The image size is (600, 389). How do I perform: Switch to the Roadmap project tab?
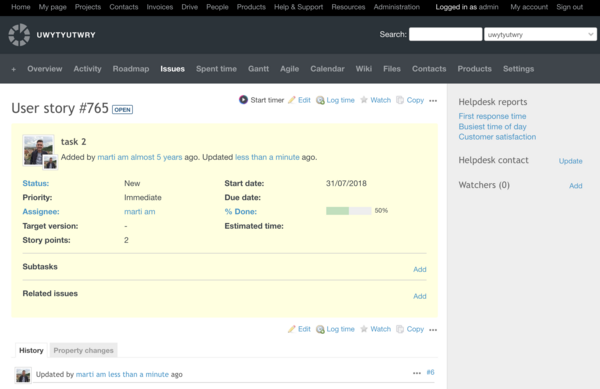131,69
